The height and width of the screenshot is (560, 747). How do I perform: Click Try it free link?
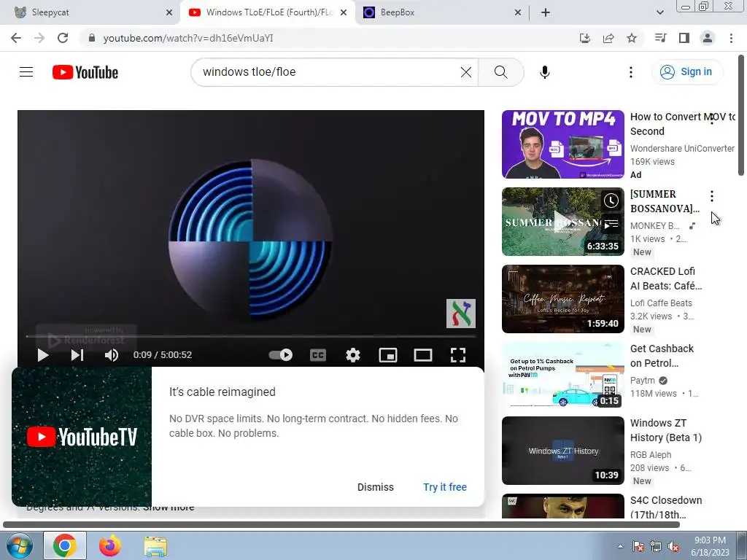445,487
